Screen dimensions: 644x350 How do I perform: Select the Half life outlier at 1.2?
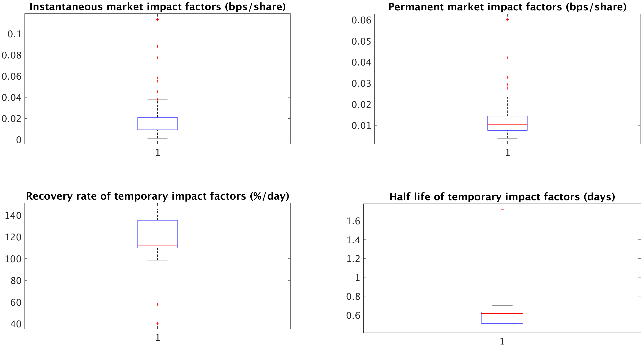(x=502, y=259)
